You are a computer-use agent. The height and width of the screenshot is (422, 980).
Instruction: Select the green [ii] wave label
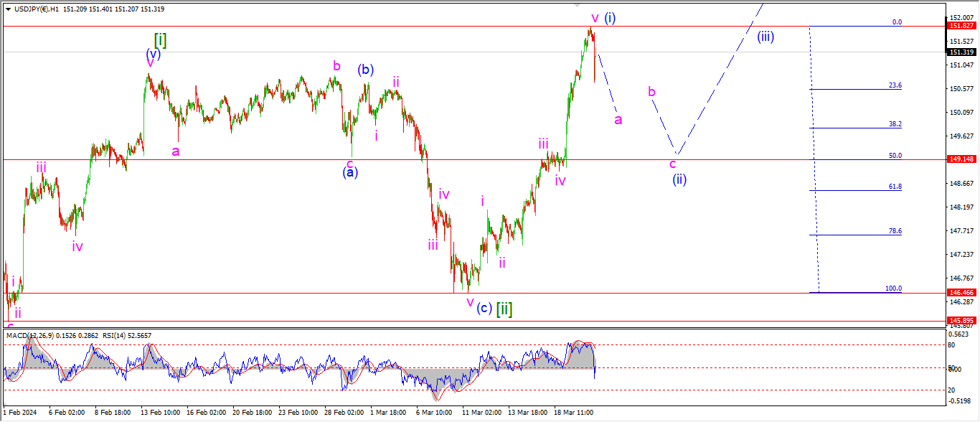tap(505, 309)
